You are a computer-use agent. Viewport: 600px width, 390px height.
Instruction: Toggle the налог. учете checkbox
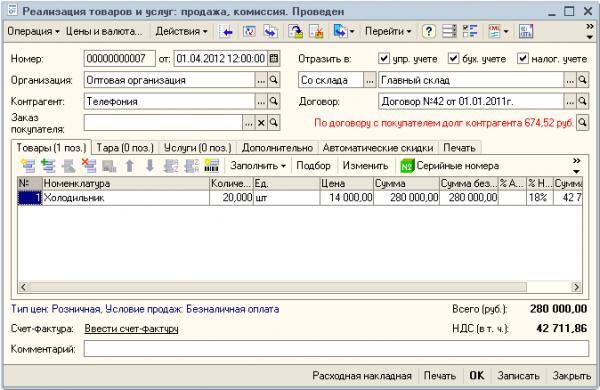pos(523,59)
